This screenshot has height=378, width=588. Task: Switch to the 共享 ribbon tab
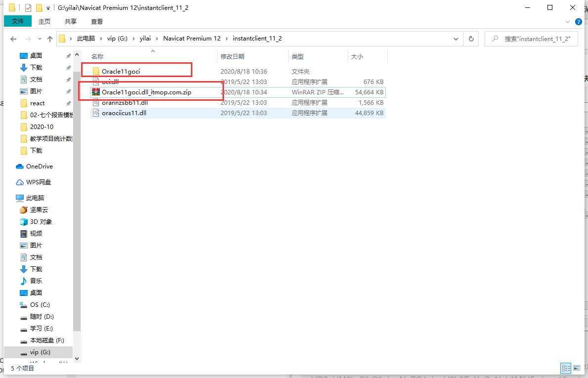point(71,22)
